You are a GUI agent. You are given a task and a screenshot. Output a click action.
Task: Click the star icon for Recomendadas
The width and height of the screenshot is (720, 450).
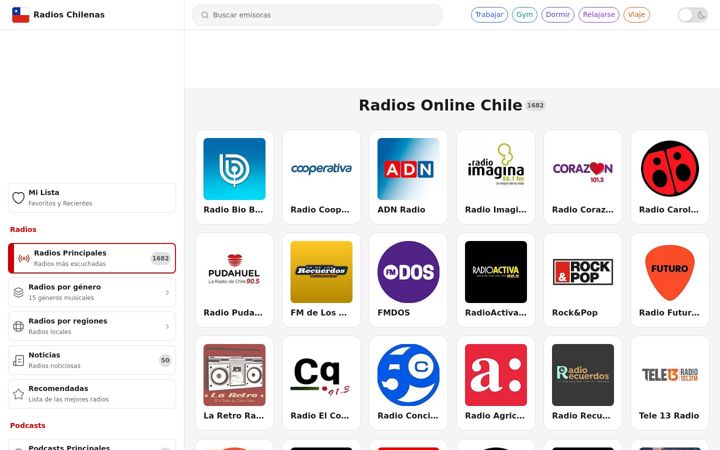[x=18, y=394]
